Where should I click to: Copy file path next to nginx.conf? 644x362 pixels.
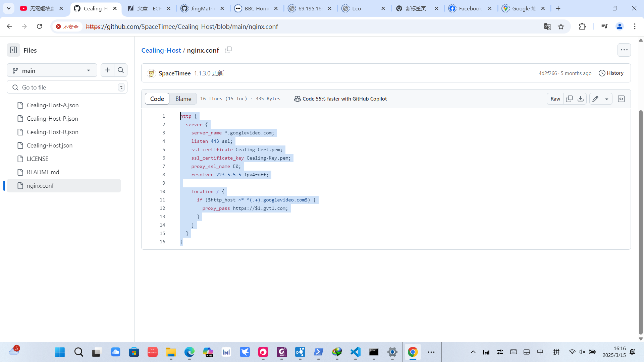[x=228, y=50]
